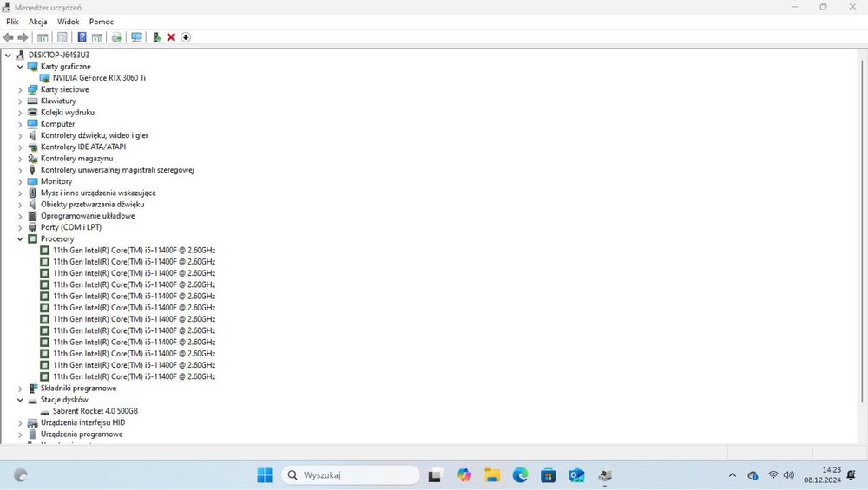868x490 pixels.
Task: Select Kontrolery dźwięku, wideo i gier
Action: point(94,135)
